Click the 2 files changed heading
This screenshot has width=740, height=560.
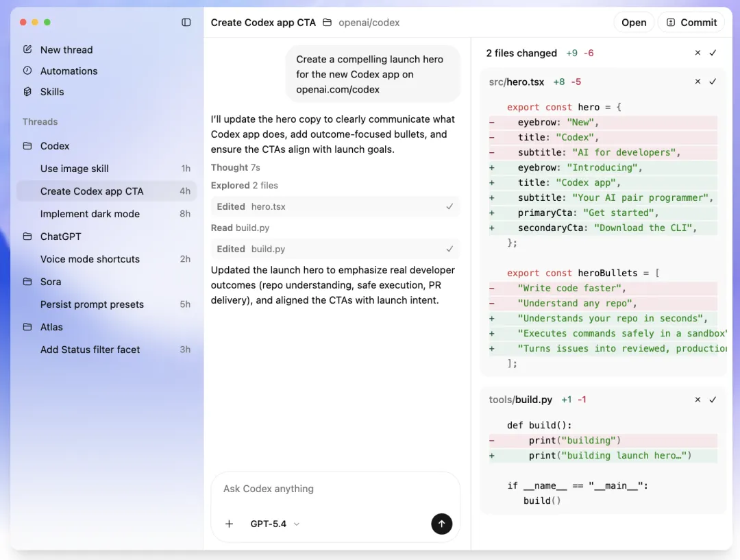click(521, 53)
